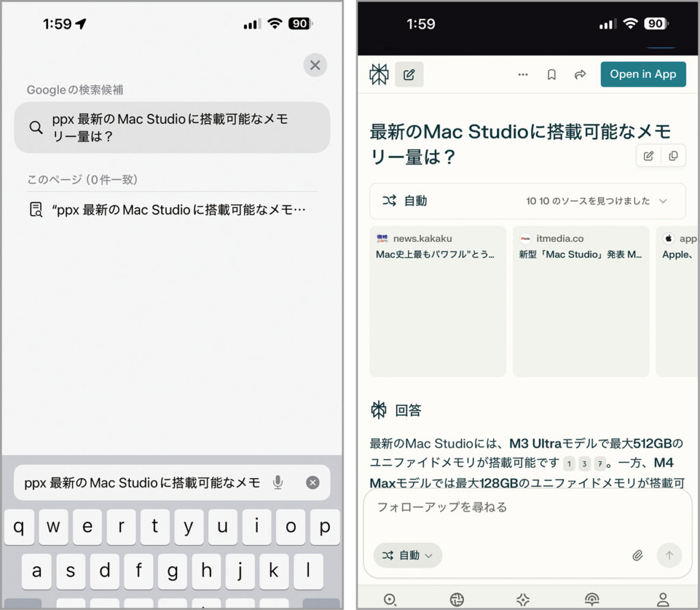Copy the question text with the copy icon
This screenshot has width=700, height=610.
(x=673, y=156)
